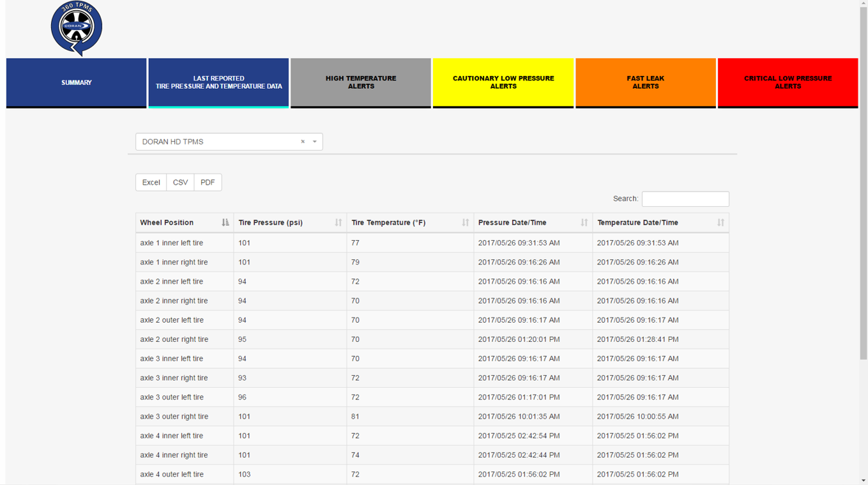Open Cautionary Low Pressure Alerts tab
Image resolution: width=868 pixels, height=485 pixels.
[x=503, y=83]
